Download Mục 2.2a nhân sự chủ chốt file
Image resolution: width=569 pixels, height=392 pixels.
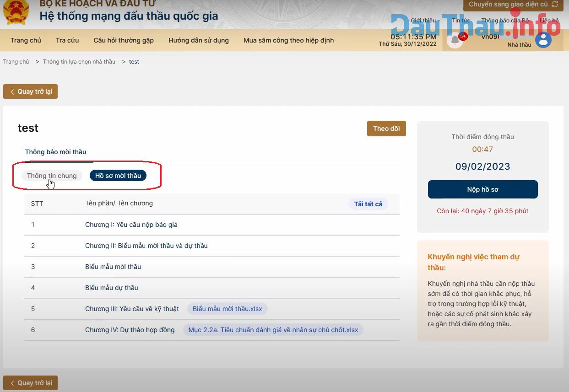point(273,330)
